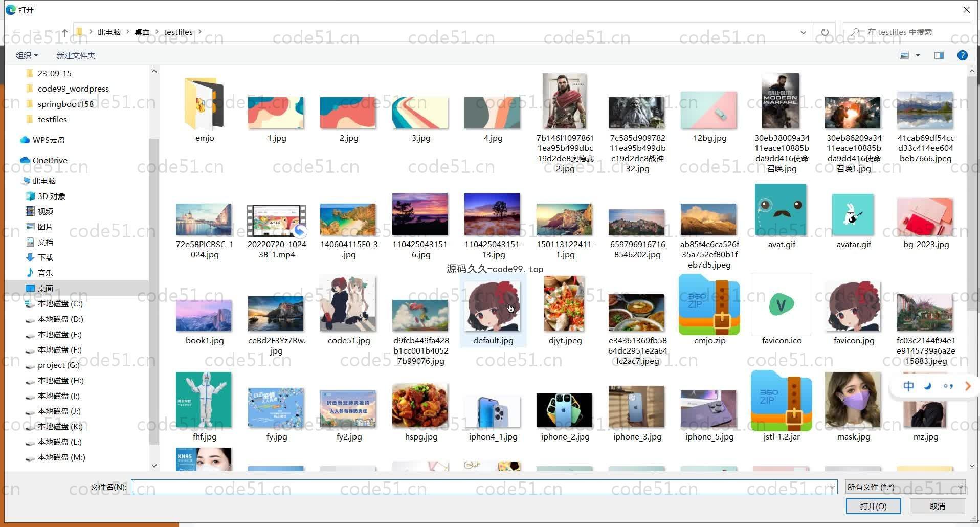Viewport: 980px width, 527px height.
Task: Click the 桌面 breadcrumb segment
Action: tap(142, 32)
